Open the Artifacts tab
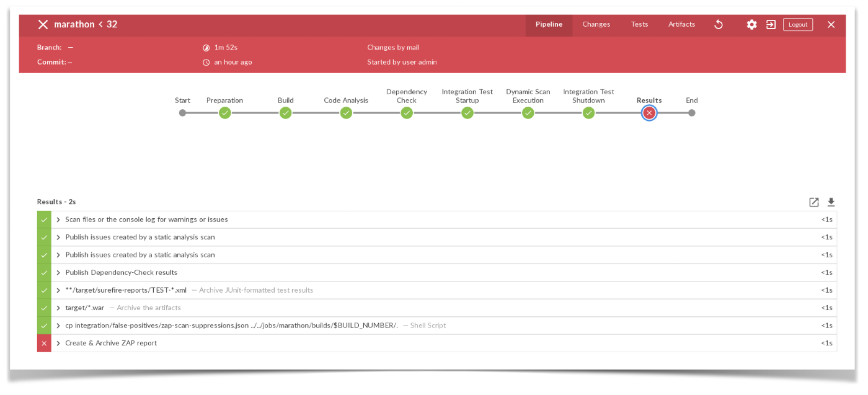The height and width of the screenshot is (395, 868). 681,25
